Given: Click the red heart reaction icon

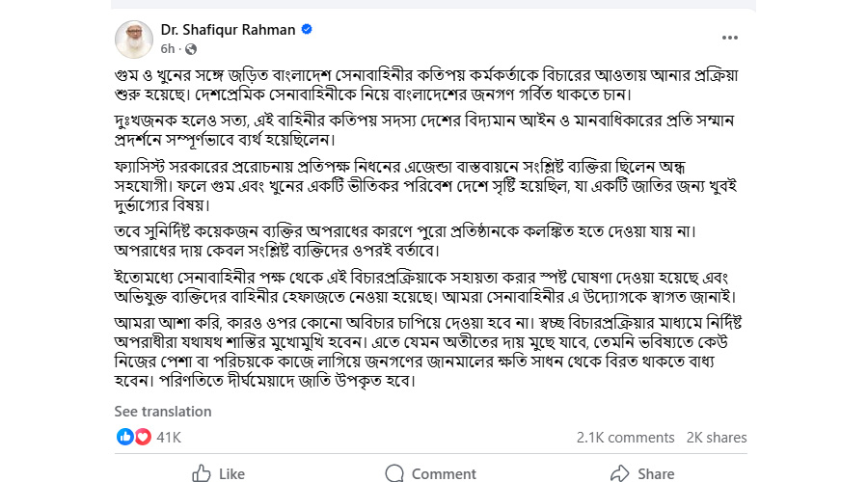Looking at the screenshot, I should 142,437.
